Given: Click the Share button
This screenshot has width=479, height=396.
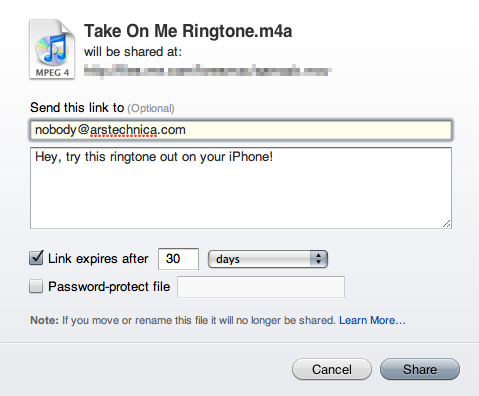Looking at the screenshot, I should point(420,369).
